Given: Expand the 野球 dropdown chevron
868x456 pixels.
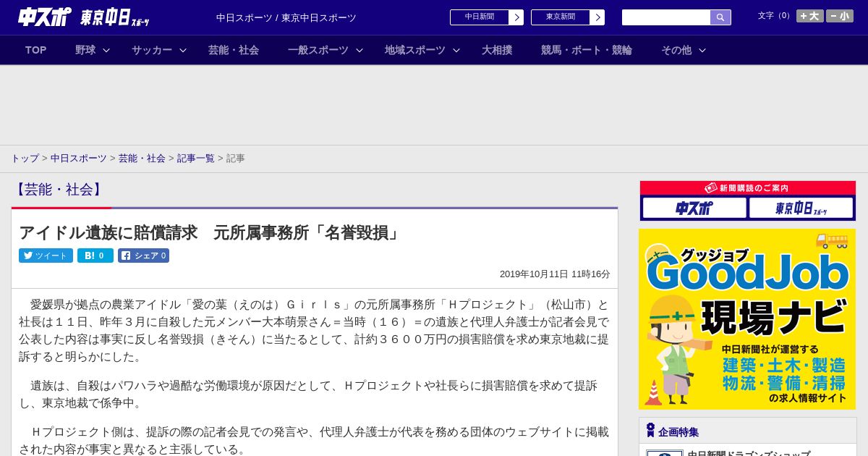Looking at the screenshot, I should [x=106, y=50].
